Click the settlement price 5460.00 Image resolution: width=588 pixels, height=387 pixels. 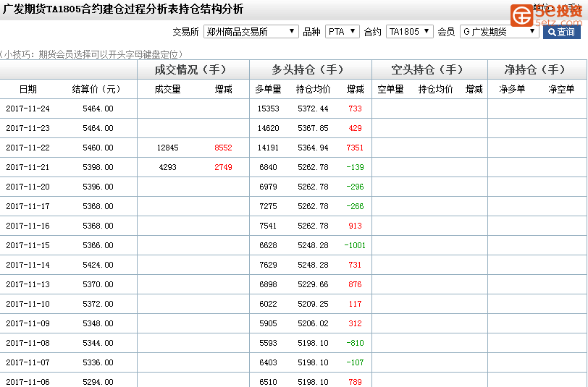coord(98,148)
